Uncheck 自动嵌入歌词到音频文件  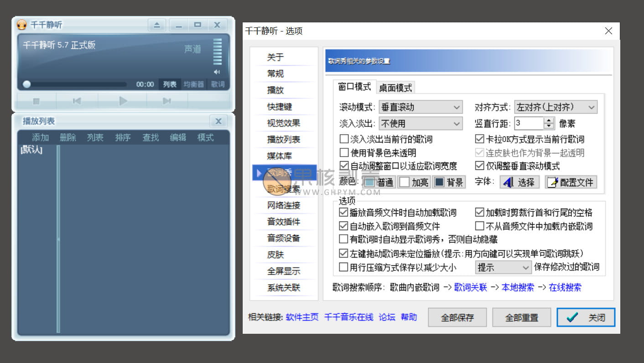coord(344,226)
